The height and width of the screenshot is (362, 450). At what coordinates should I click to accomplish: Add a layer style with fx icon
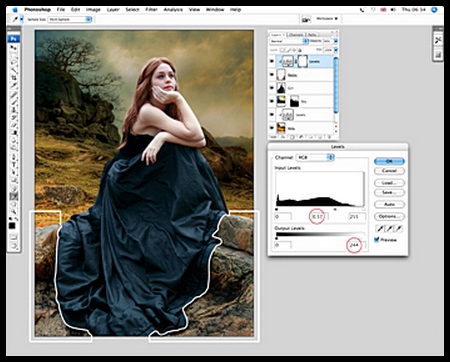[x=283, y=137]
